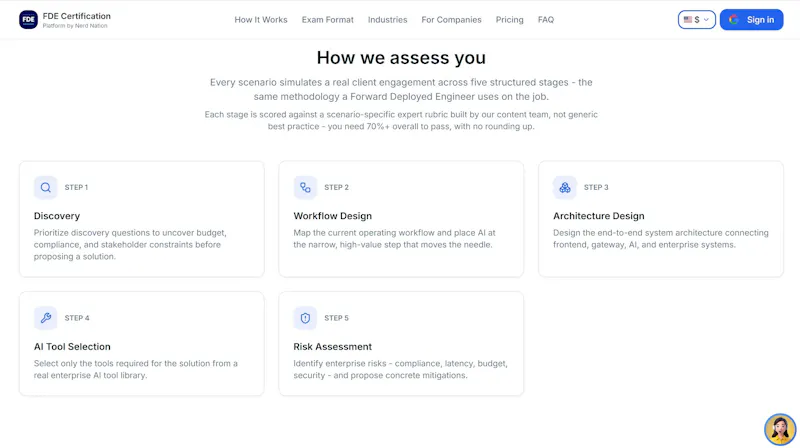Image resolution: width=800 pixels, height=448 pixels.
Task: Click the STEP 3 label
Action: 596,187
